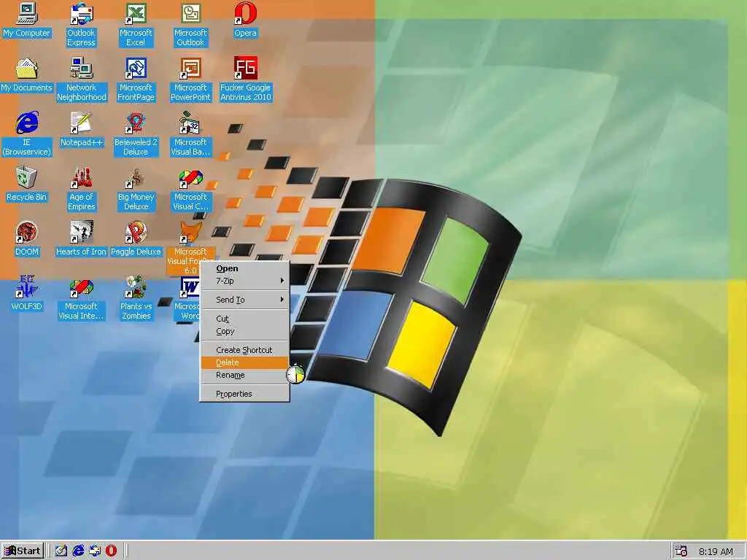
Task: Select Create Shortcut menu entry
Action: tap(244, 350)
